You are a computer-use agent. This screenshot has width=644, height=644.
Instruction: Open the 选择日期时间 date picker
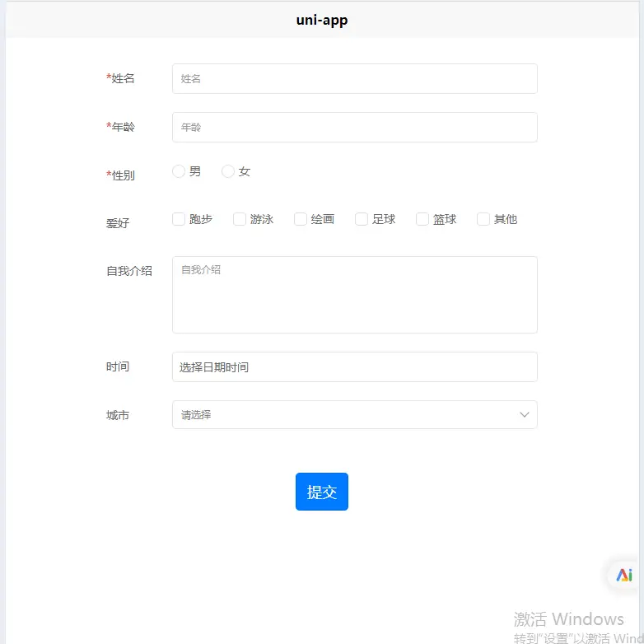(354, 367)
